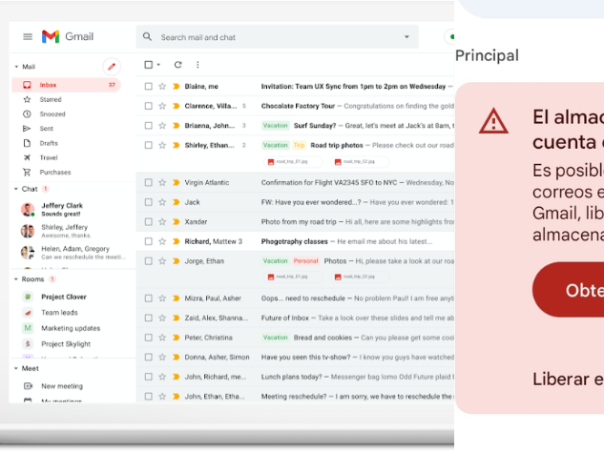Check the box for Peter, Christina email
The height and width of the screenshot is (453, 604).
coord(148,337)
